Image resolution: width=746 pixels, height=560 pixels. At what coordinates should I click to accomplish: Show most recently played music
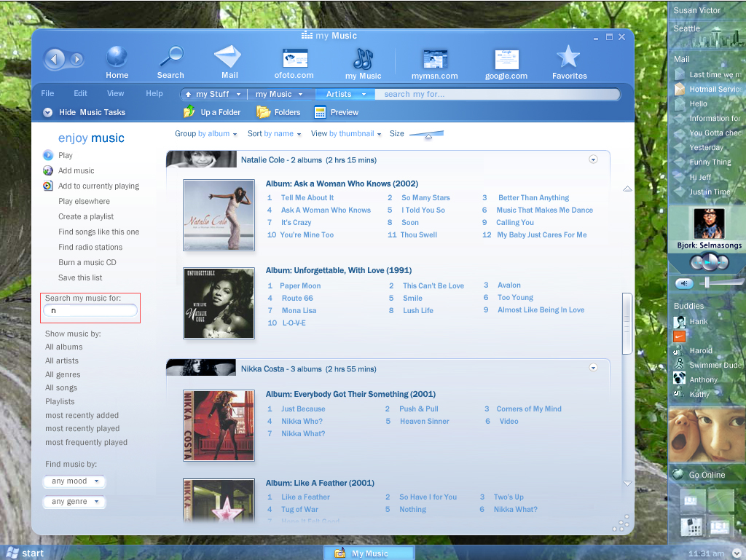82,428
